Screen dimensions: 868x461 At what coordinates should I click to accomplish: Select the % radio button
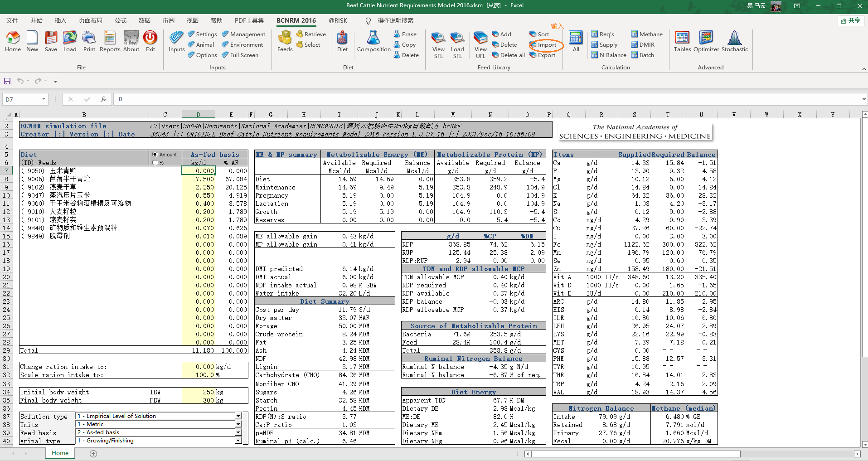point(155,162)
